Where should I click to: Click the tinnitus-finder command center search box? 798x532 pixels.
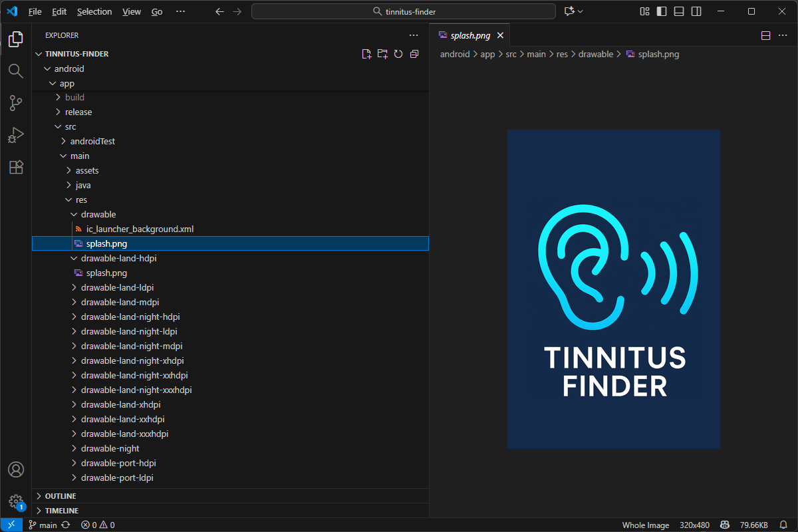tap(404, 11)
